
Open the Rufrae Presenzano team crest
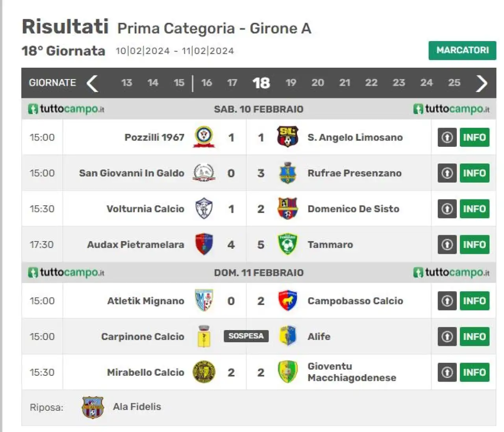point(288,173)
